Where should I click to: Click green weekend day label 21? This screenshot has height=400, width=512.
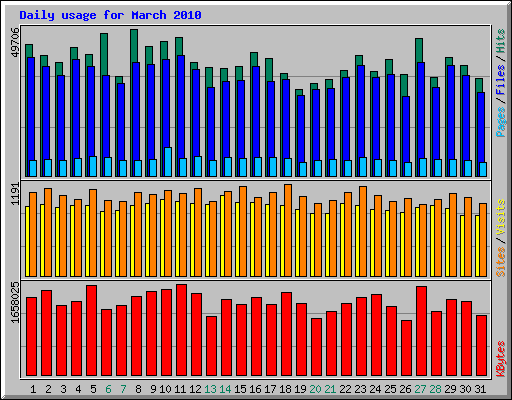click(330, 389)
